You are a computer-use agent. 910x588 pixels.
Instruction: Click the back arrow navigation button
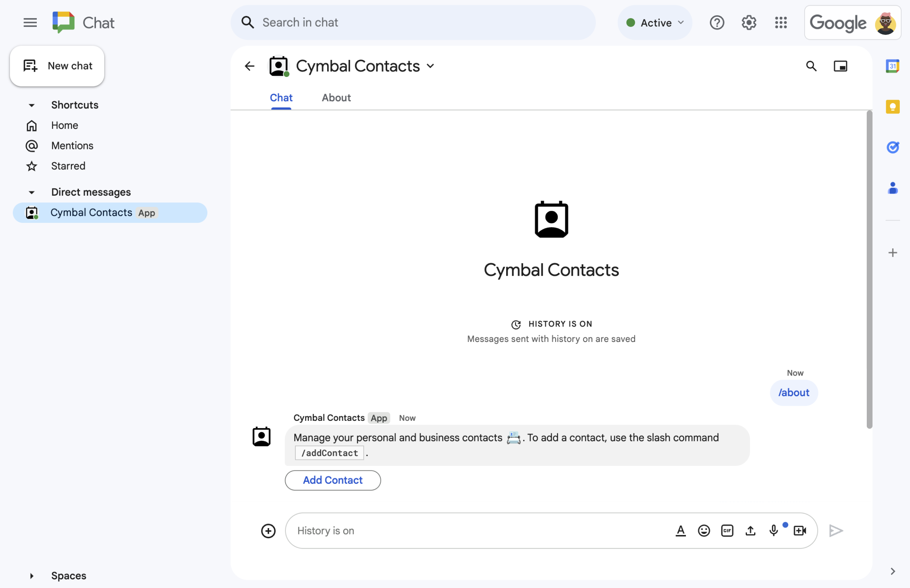point(249,65)
